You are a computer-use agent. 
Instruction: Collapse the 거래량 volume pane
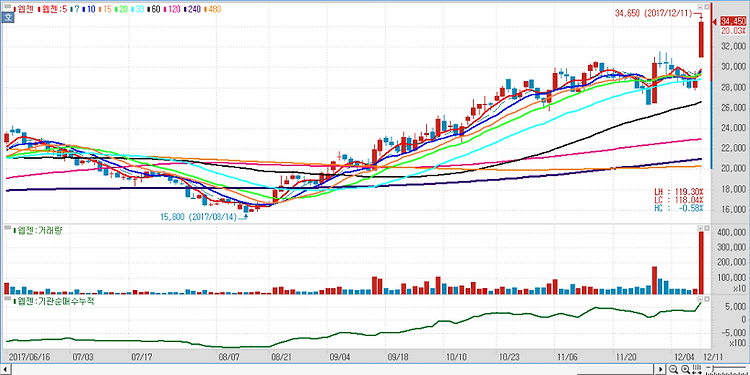[700, 228]
